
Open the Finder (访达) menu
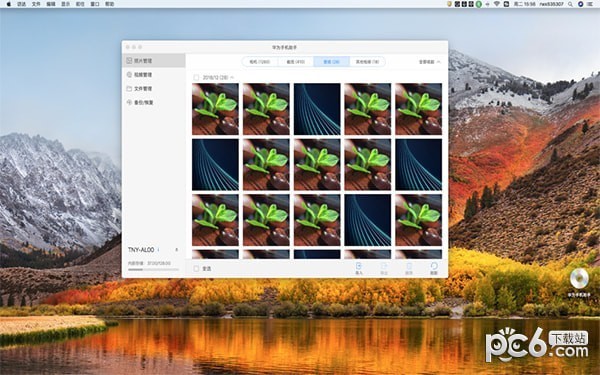[x=22, y=4]
